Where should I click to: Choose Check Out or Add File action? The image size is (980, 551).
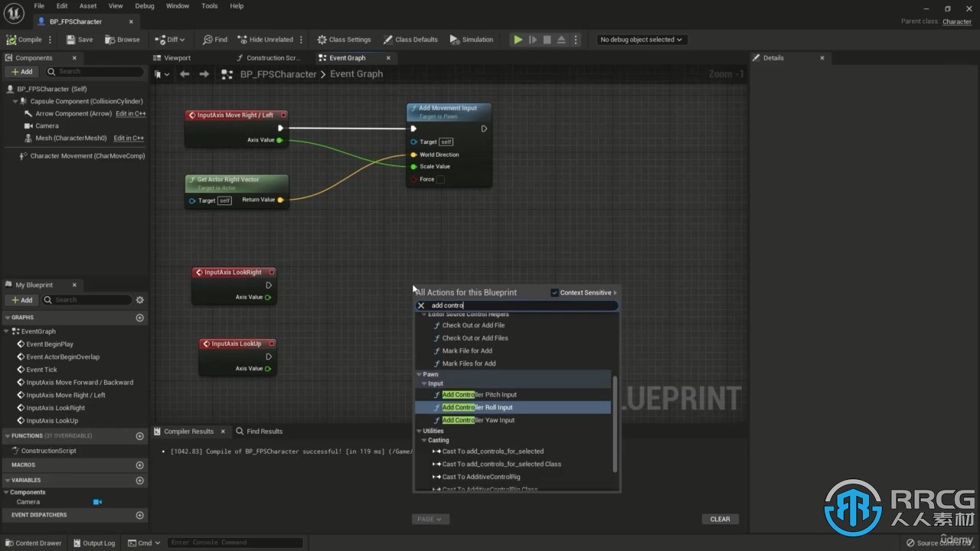point(473,325)
